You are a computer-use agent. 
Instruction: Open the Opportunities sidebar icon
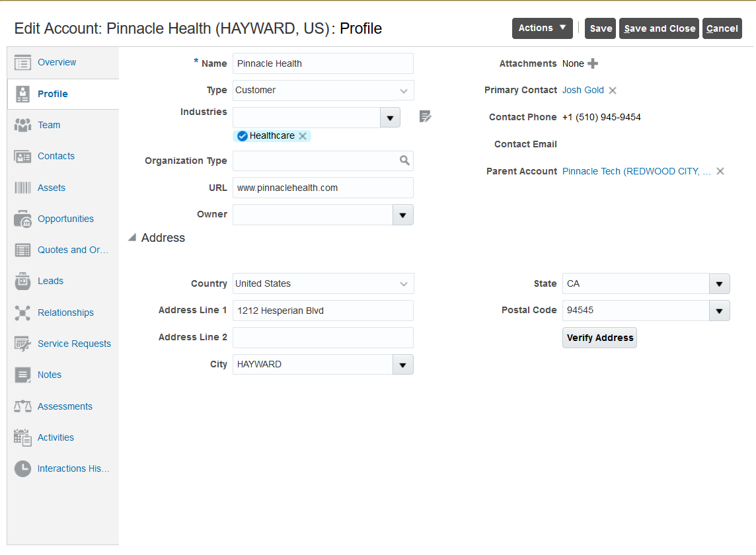[22, 219]
